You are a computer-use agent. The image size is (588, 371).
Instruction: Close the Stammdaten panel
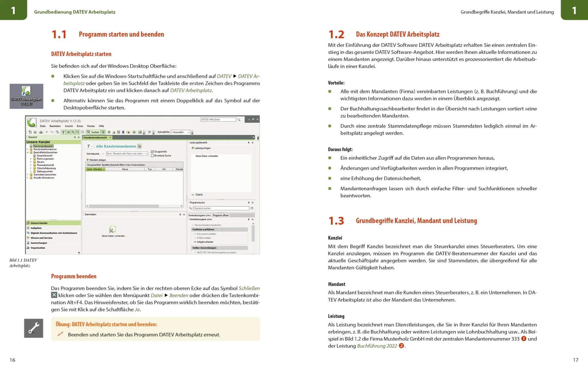click(x=184, y=214)
